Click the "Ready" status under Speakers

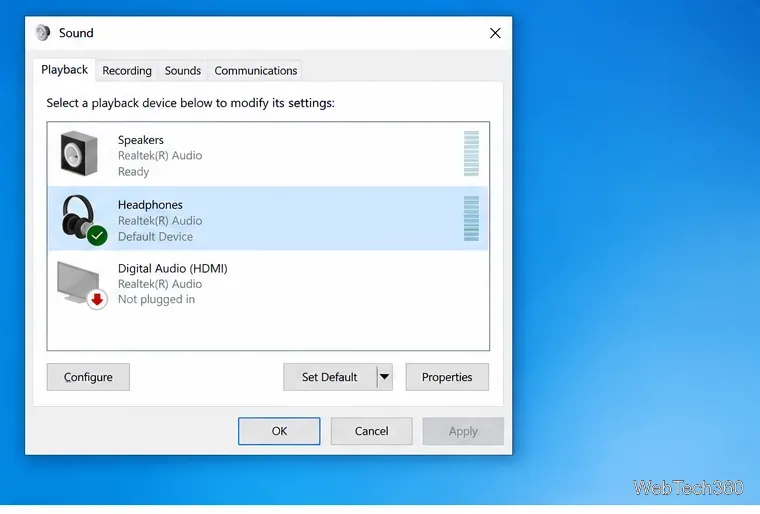pos(133,172)
